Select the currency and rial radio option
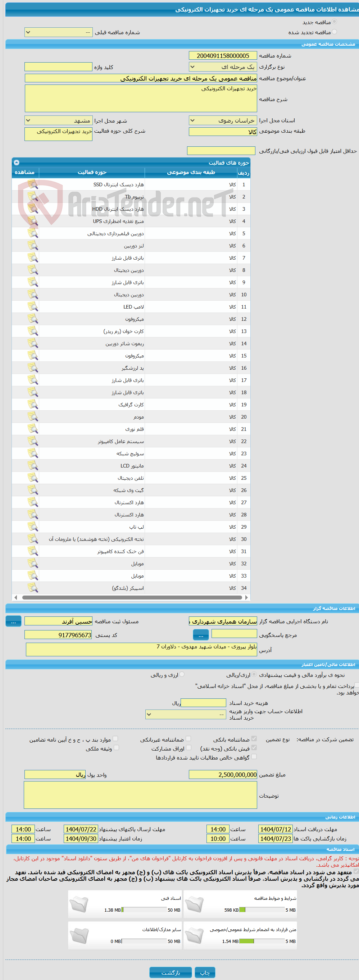Viewport: 359px width, 980px height. point(182,674)
